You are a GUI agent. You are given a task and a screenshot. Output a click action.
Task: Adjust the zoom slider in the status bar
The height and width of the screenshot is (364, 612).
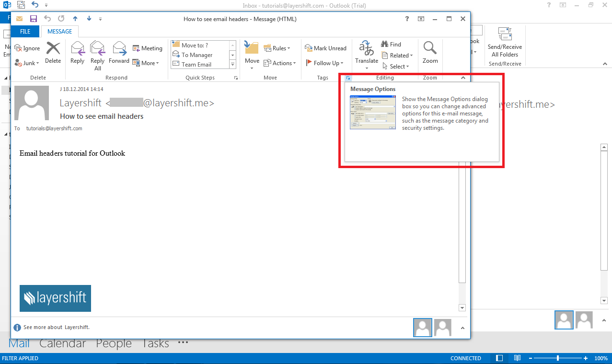tap(558, 358)
